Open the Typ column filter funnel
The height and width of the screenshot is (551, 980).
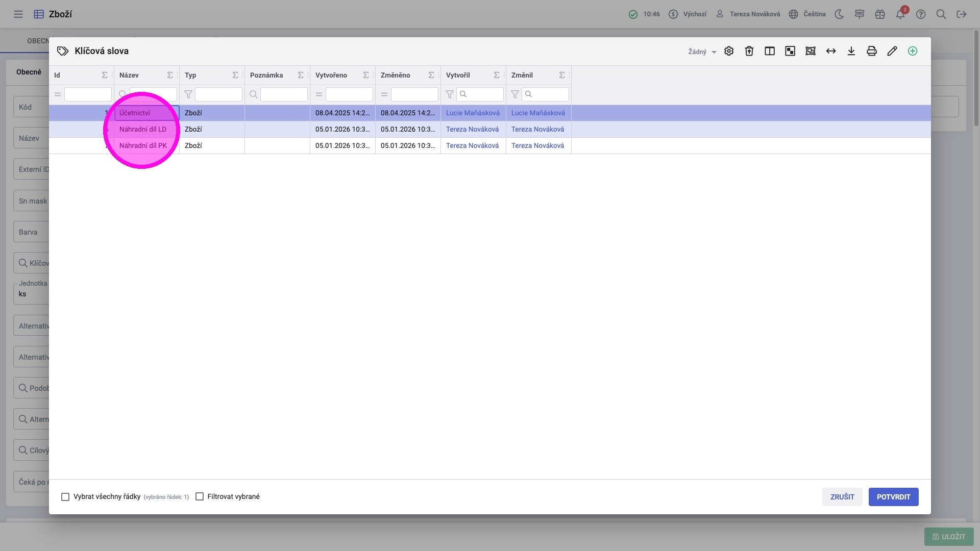click(188, 94)
